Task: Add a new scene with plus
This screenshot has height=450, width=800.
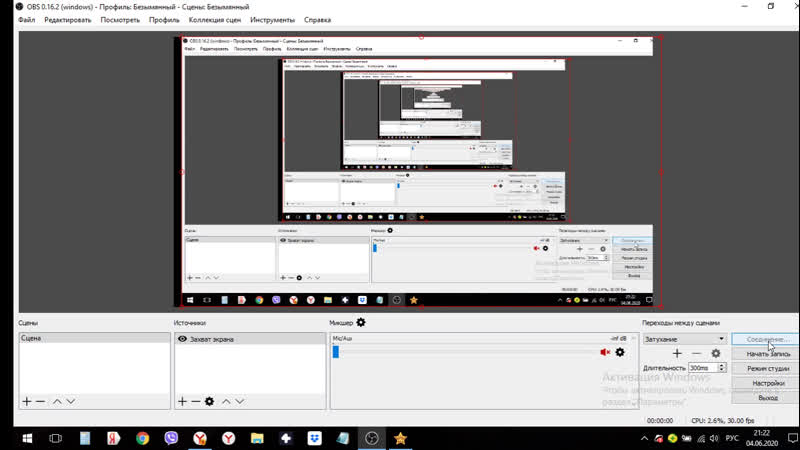Action: pyautogui.click(x=27, y=401)
